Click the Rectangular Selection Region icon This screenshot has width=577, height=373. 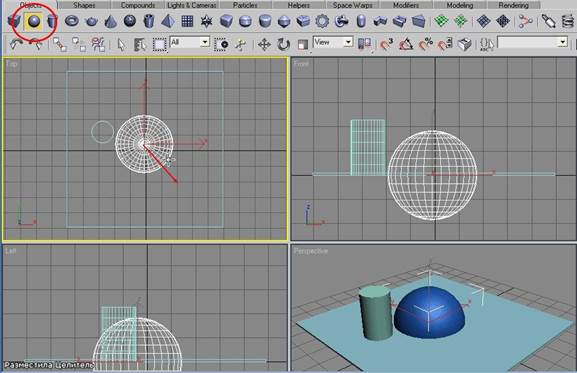159,45
